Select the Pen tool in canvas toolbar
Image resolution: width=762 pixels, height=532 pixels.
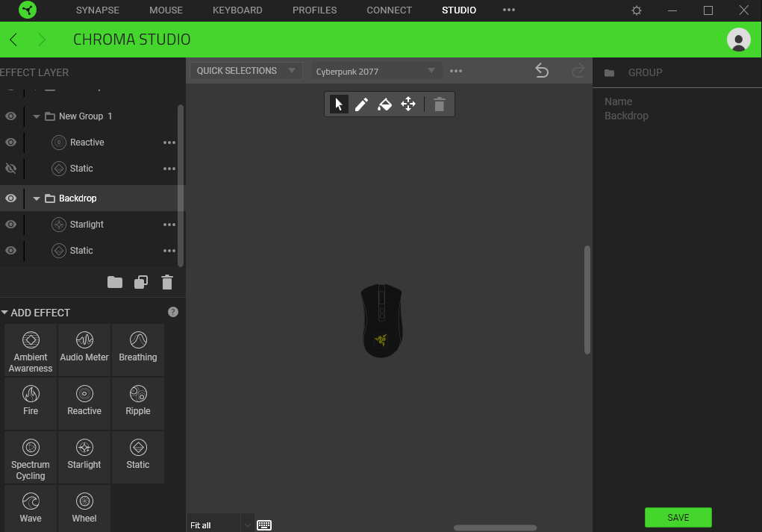tap(361, 104)
